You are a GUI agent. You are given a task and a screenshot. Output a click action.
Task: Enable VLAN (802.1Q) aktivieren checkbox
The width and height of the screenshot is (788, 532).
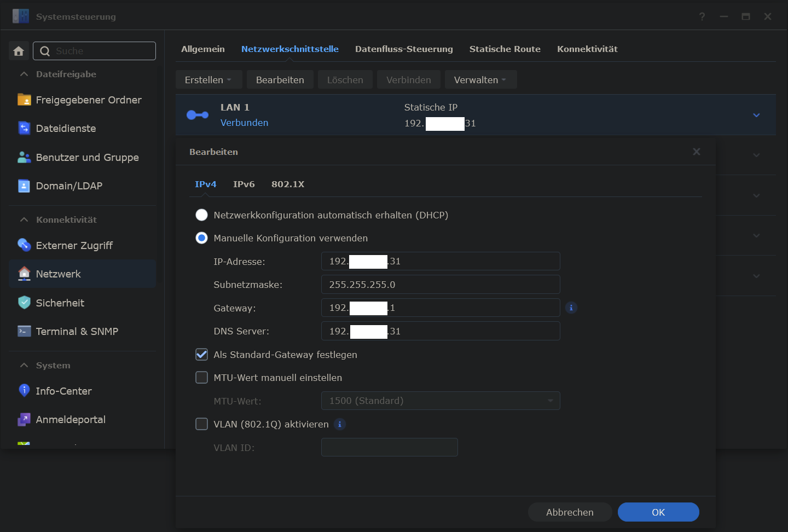coord(201,424)
